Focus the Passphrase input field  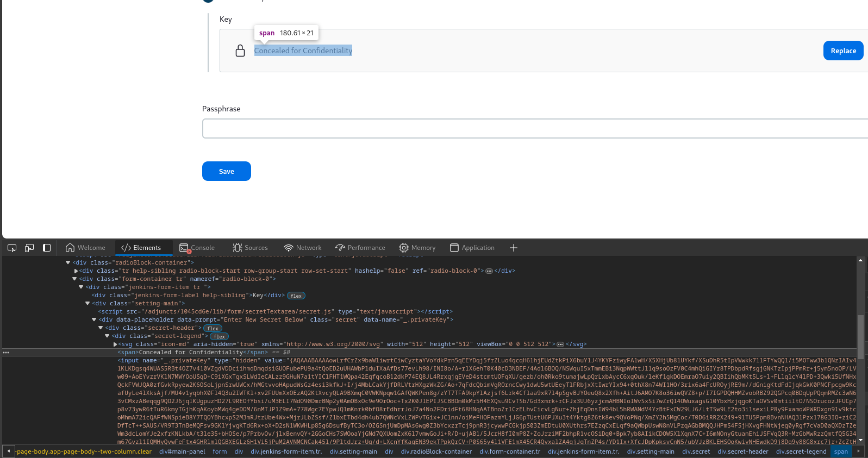pos(535,129)
